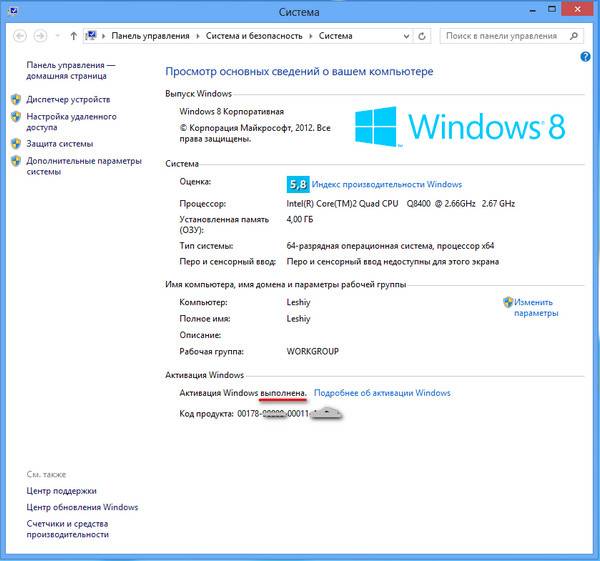
Task: Select the heading Просмотр основных сведений о вашем компьютере
Action: coord(299,72)
